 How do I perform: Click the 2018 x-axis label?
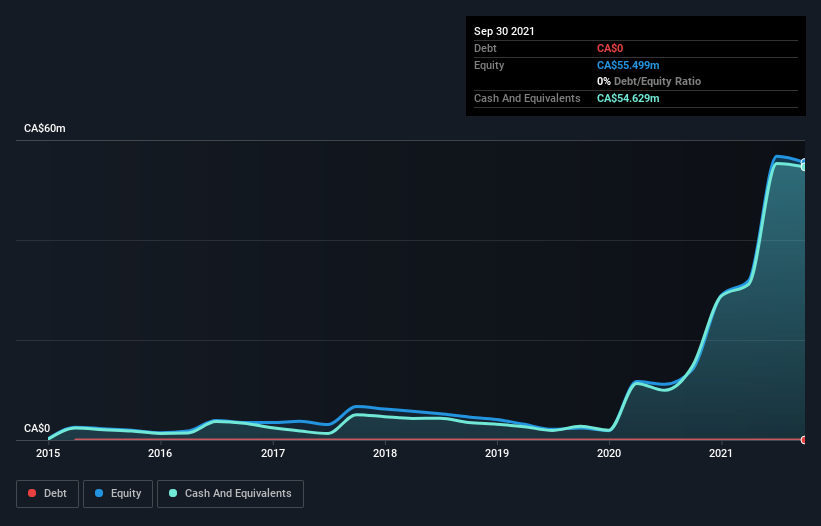385,453
